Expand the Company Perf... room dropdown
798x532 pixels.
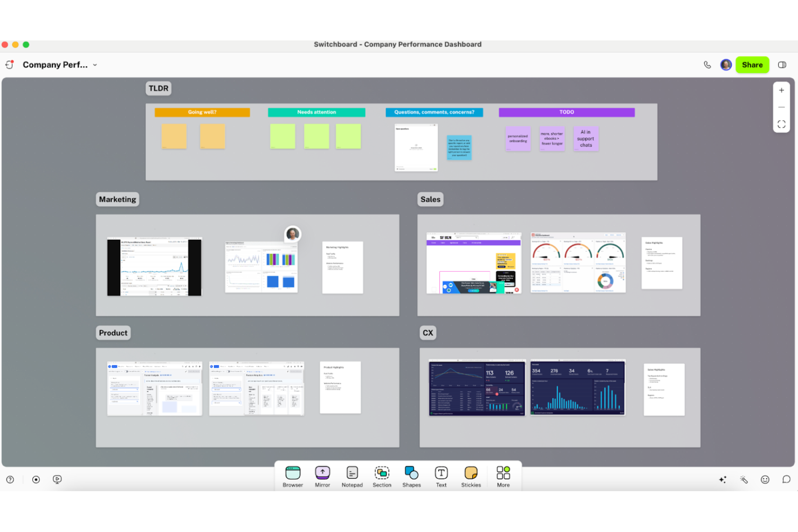(x=95, y=65)
